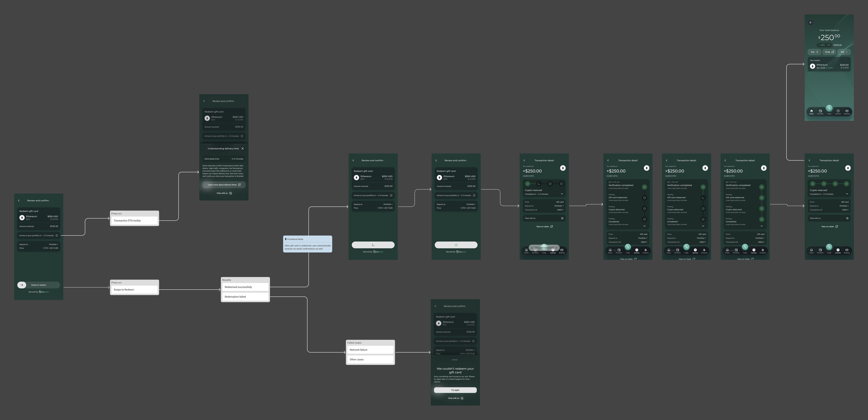Screen dimensions: 868x420
Task: Open Chat with us row on the toast screen
Action: click(x=544, y=218)
